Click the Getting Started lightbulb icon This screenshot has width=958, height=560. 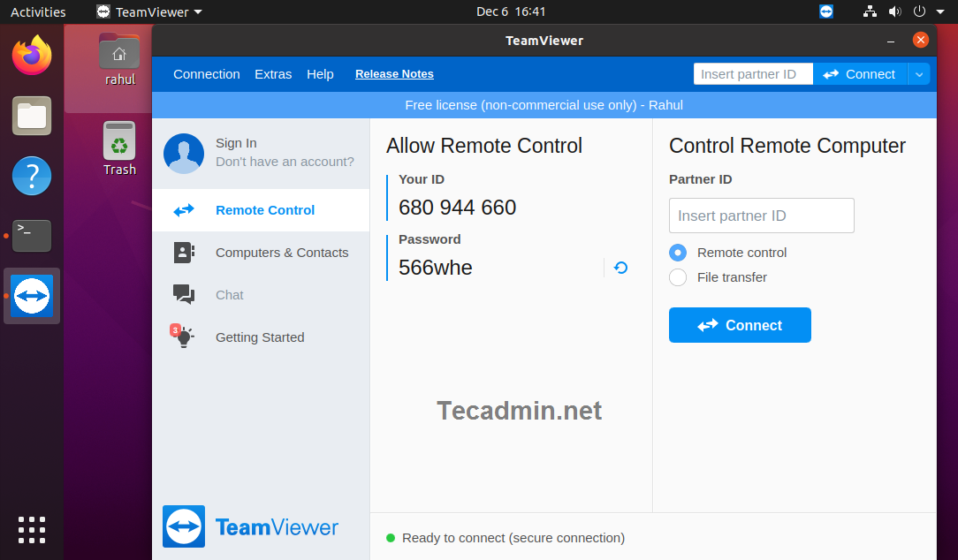[182, 336]
